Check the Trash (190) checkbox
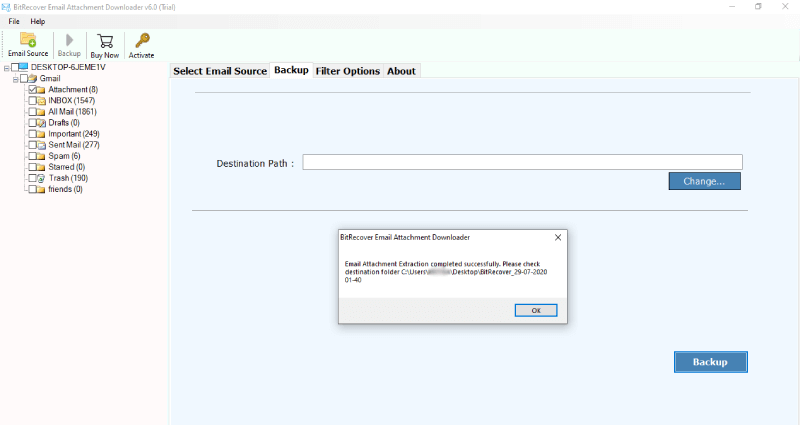The height and width of the screenshot is (425, 800). tap(32, 178)
